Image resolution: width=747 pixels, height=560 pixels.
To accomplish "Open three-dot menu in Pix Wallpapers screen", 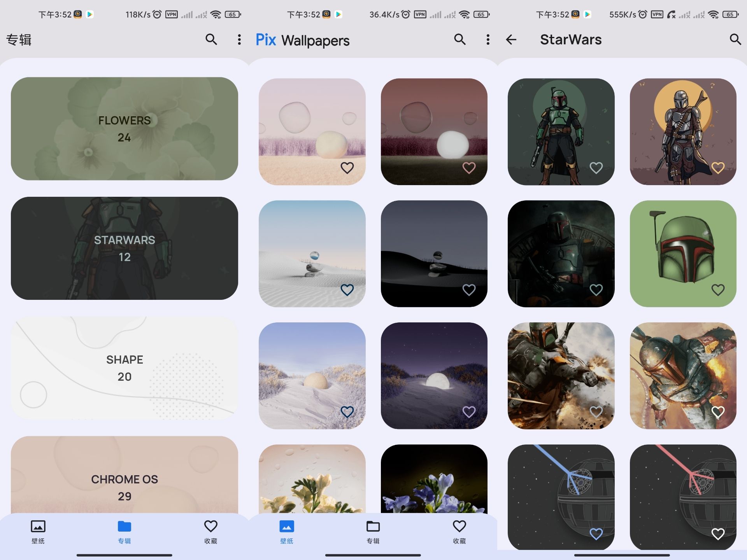I will [x=488, y=39].
